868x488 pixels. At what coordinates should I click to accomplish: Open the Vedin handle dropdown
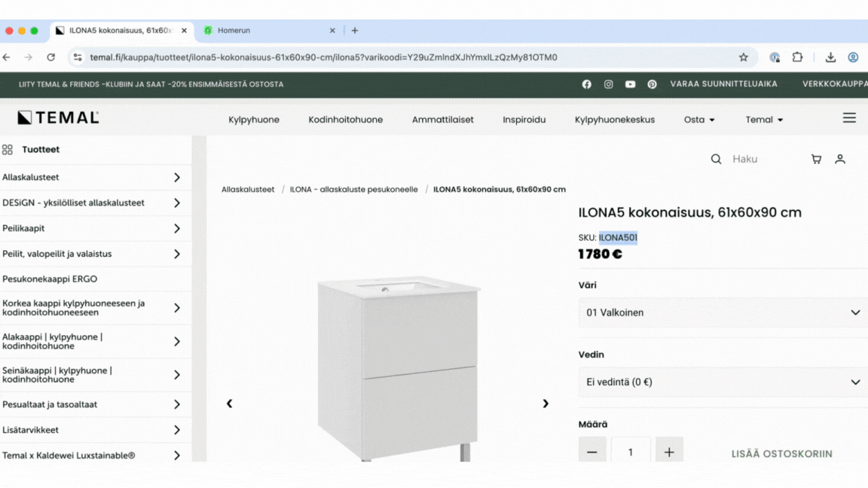click(x=723, y=382)
